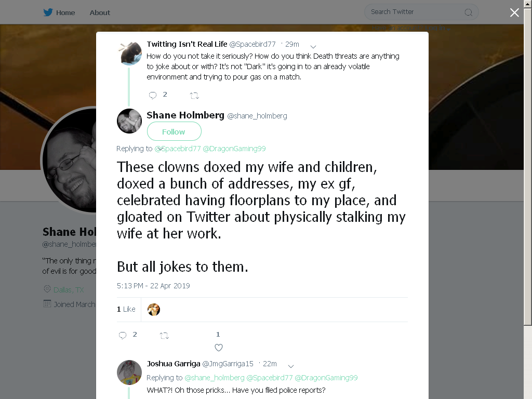The width and height of the screenshot is (532, 399).
Task: Expand the 'Have an account? Log in' dropdown
Action: coord(411,28)
